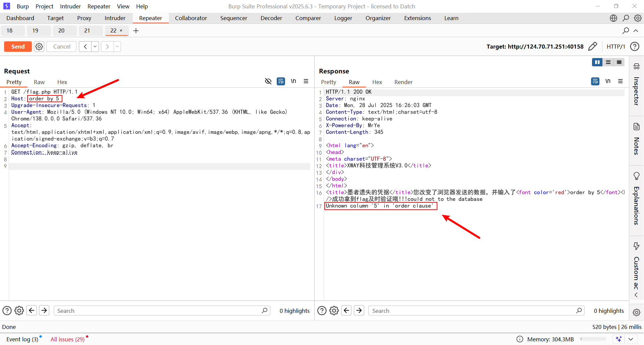Jump to previous Response search match
The width and height of the screenshot is (644, 345).
coord(346,310)
